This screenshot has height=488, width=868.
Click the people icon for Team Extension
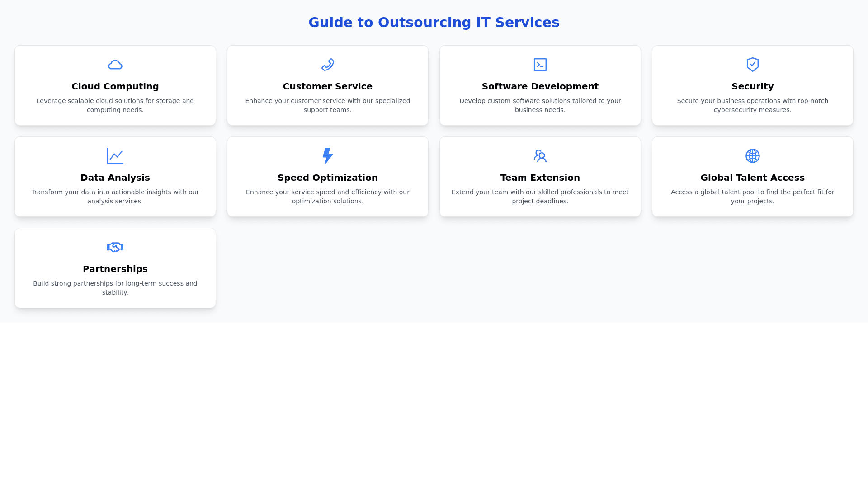pos(540,156)
